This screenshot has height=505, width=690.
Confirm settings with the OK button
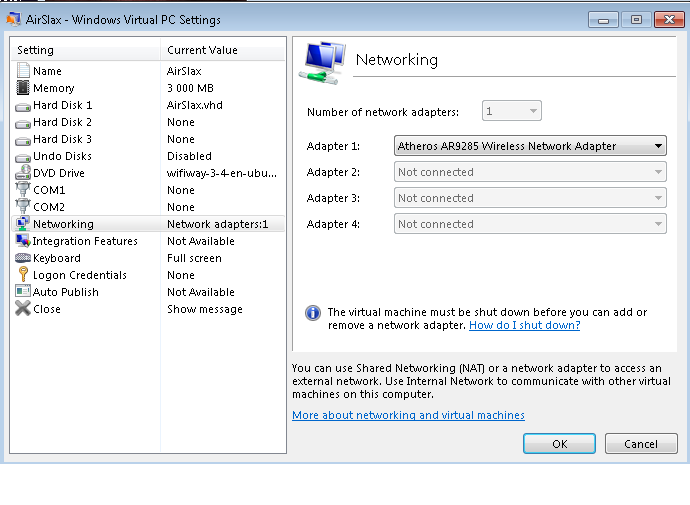tap(559, 443)
